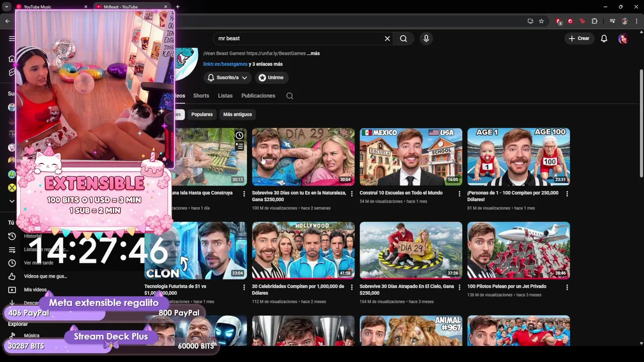Open options for Atrapado En El Cielo video
This screenshot has width=644, height=362.
click(x=459, y=287)
